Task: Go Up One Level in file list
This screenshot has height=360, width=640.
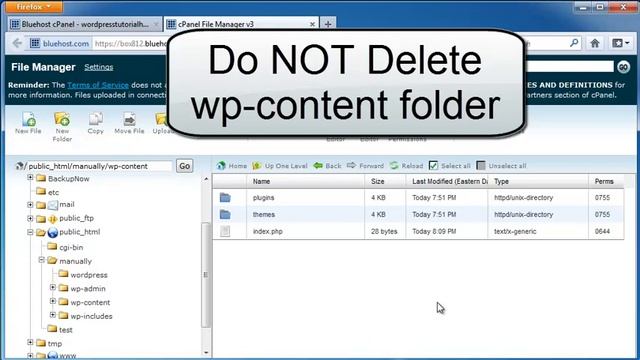Action: (280, 166)
